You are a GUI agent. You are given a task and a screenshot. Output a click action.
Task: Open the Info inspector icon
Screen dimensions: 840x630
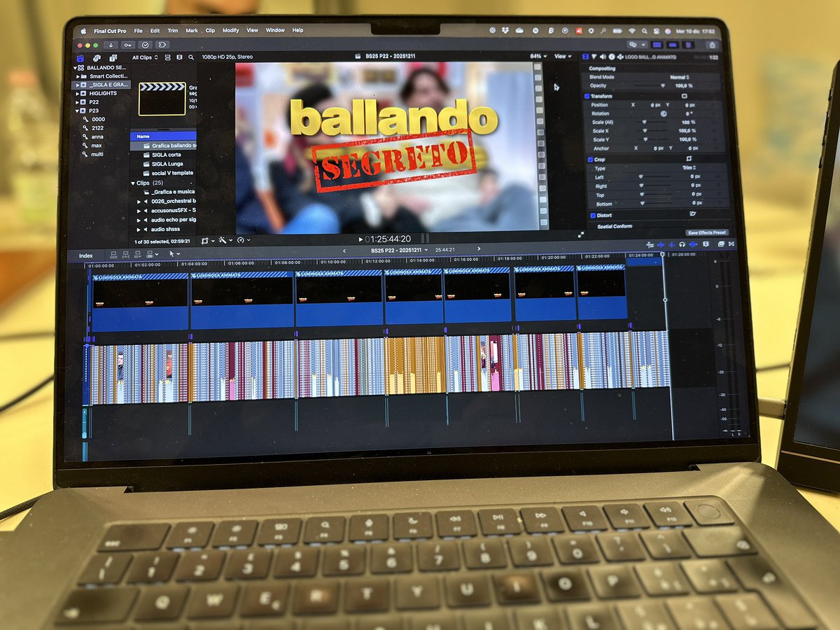click(x=611, y=56)
